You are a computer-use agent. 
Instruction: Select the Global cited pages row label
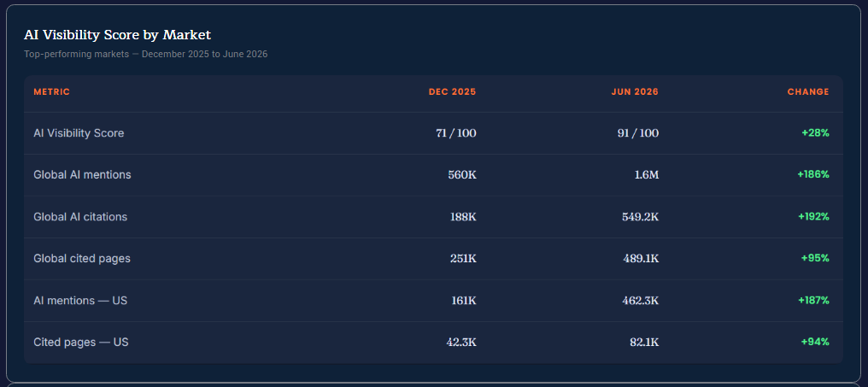(82, 259)
